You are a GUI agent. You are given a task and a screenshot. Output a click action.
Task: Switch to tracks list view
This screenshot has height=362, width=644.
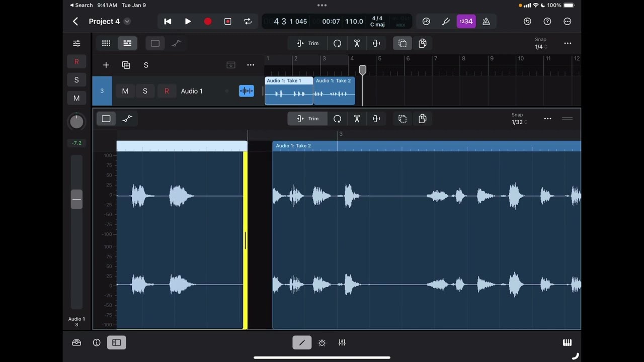pos(127,43)
